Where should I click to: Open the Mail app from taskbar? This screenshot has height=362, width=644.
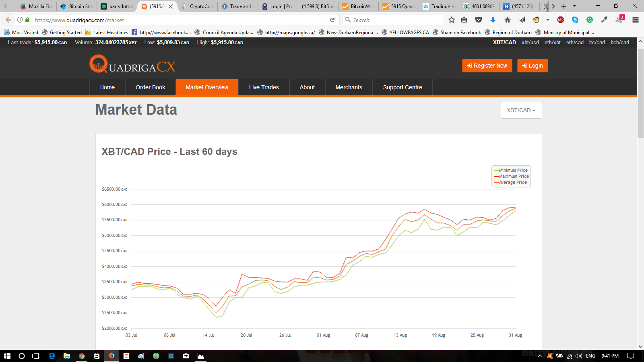pyautogui.click(x=186, y=356)
